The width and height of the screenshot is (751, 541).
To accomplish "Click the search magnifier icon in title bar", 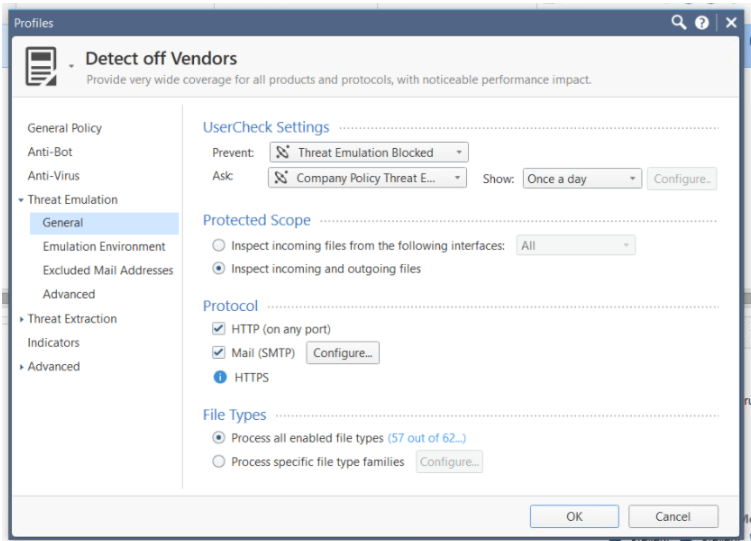I will pyautogui.click(x=678, y=22).
